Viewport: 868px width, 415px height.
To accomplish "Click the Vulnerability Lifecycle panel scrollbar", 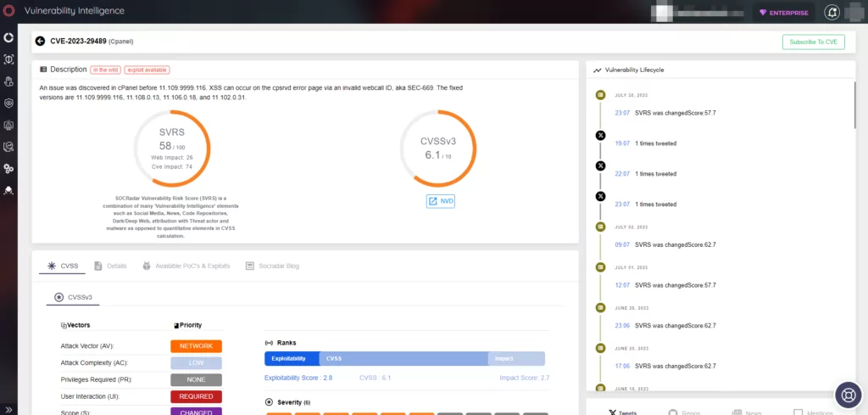I will pyautogui.click(x=854, y=104).
